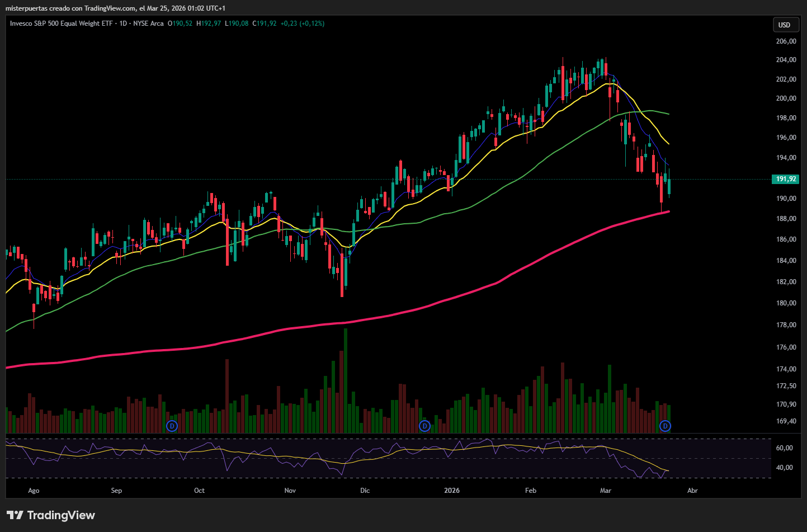Screen dimensions: 807x532
Task: Click the Oct label on time axis
Action: (199, 491)
